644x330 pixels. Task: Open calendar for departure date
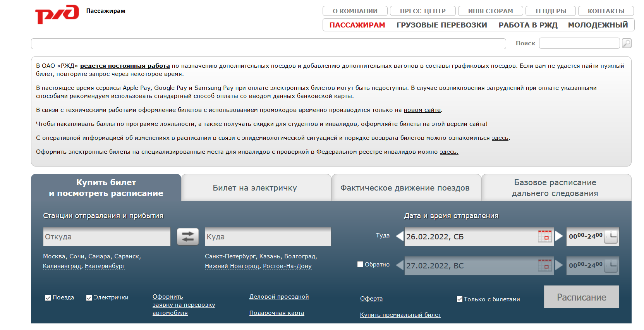coord(544,236)
